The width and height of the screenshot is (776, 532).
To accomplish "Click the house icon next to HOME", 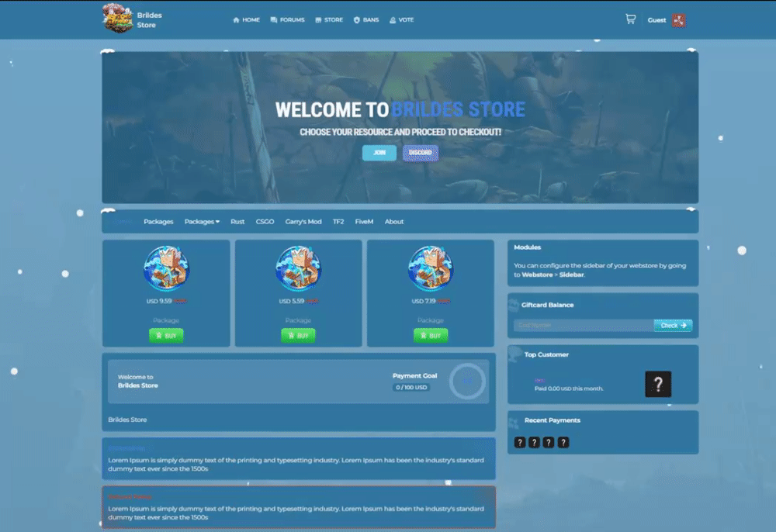I will [x=236, y=20].
